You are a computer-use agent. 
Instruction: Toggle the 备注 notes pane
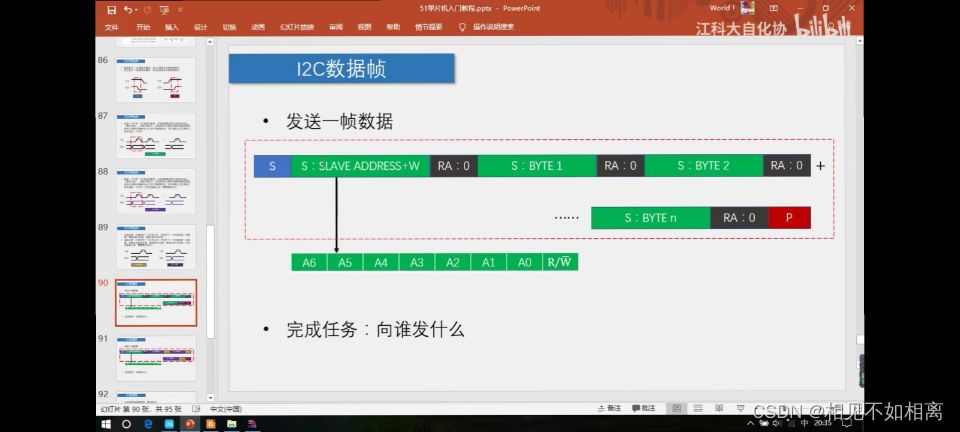pos(609,408)
